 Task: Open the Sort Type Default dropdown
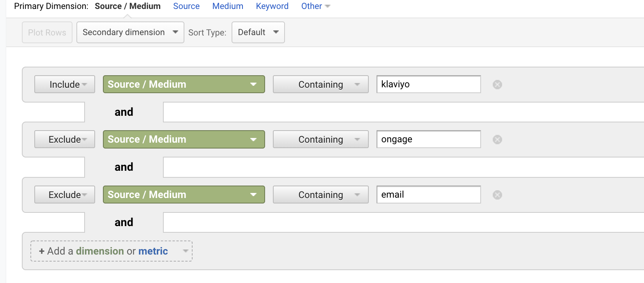click(x=258, y=32)
